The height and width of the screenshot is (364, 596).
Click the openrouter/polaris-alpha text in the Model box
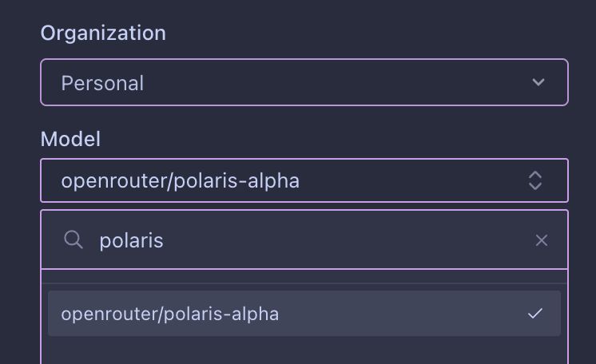pos(180,181)
